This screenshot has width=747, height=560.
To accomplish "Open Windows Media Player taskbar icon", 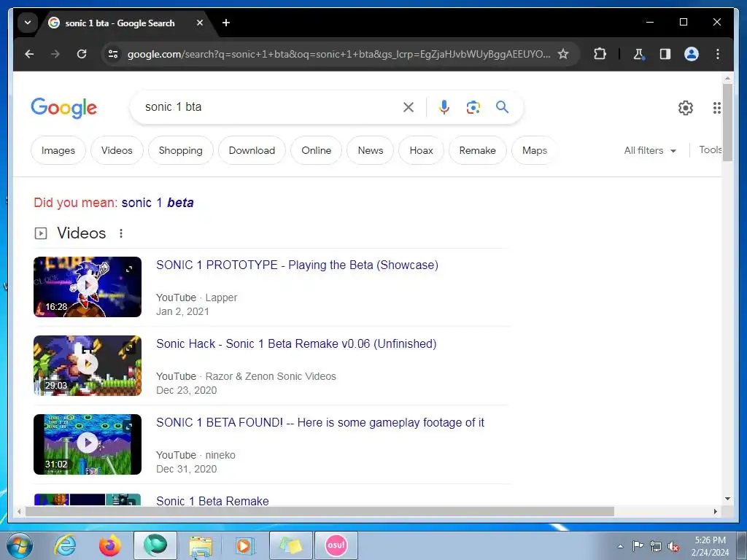I will click(246, 545).
